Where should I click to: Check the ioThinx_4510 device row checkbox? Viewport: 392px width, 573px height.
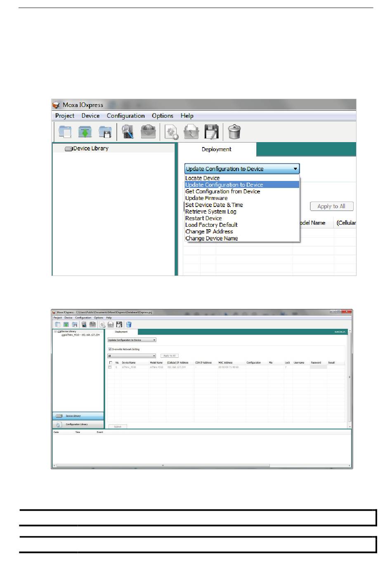pos(110,367)
